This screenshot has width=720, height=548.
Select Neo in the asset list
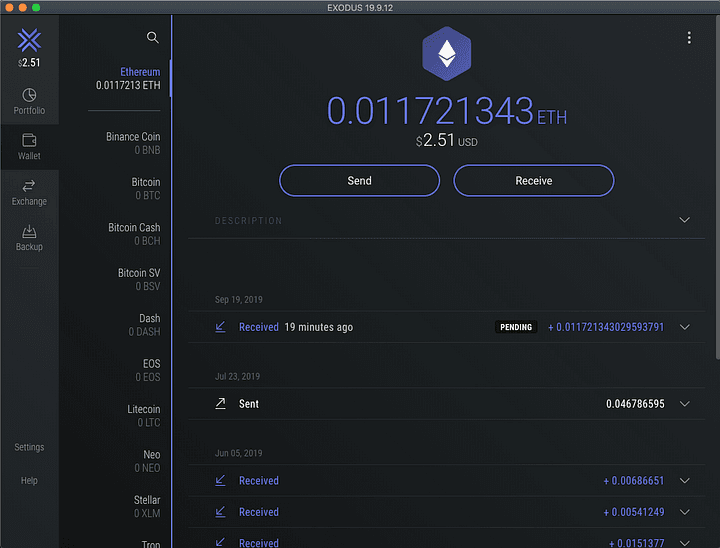click(147, 461)
